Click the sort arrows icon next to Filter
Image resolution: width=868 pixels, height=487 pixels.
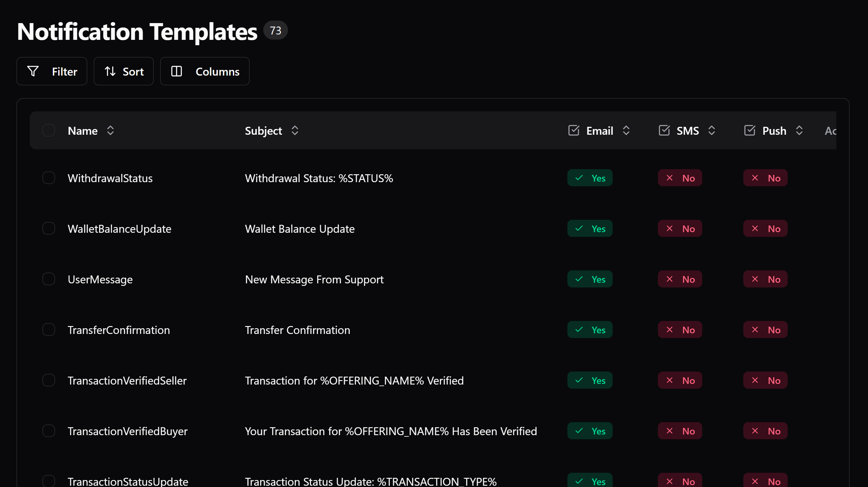pos(110,71)
